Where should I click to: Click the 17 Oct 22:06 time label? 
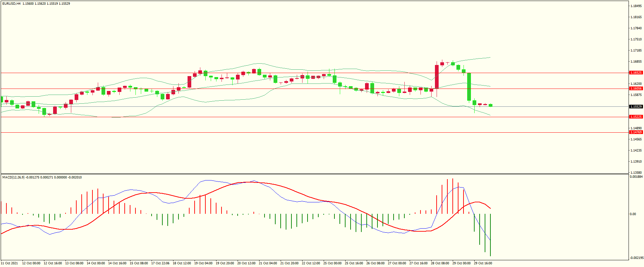[160, 263]
